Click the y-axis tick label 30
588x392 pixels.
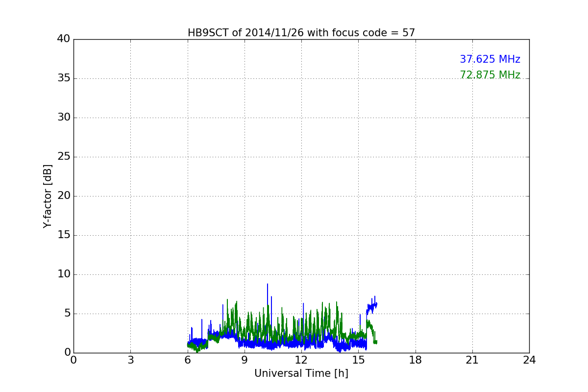click(x=64, y=118)
